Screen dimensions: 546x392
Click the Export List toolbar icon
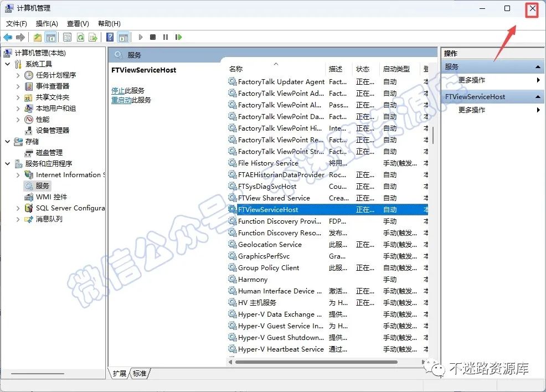coord(93,37)
